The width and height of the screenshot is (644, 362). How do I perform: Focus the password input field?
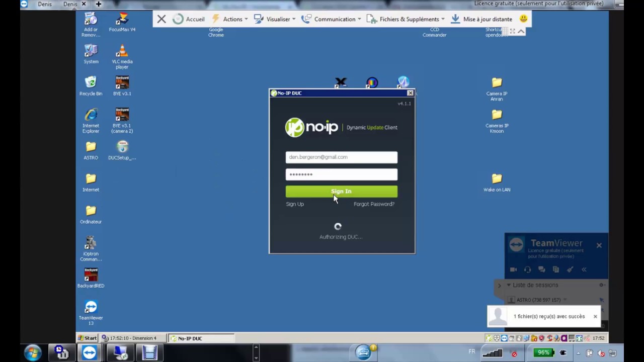click(x=342, y=174)
